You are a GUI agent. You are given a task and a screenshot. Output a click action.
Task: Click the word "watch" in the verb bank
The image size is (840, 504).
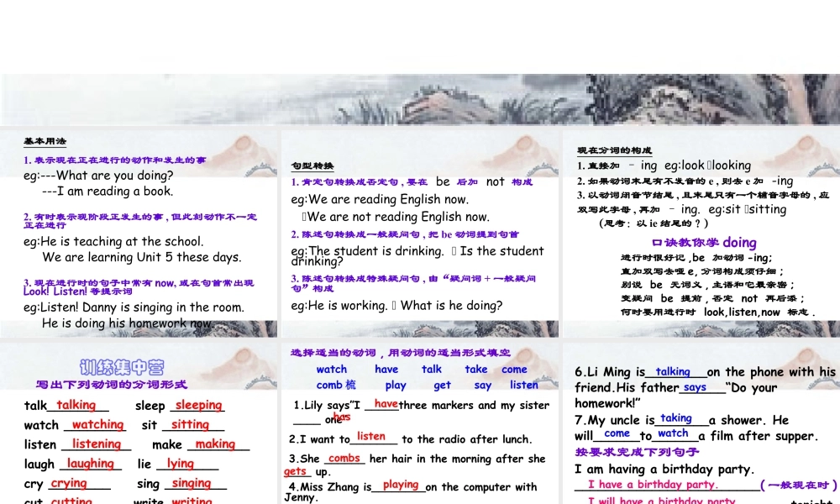point(332,369)
